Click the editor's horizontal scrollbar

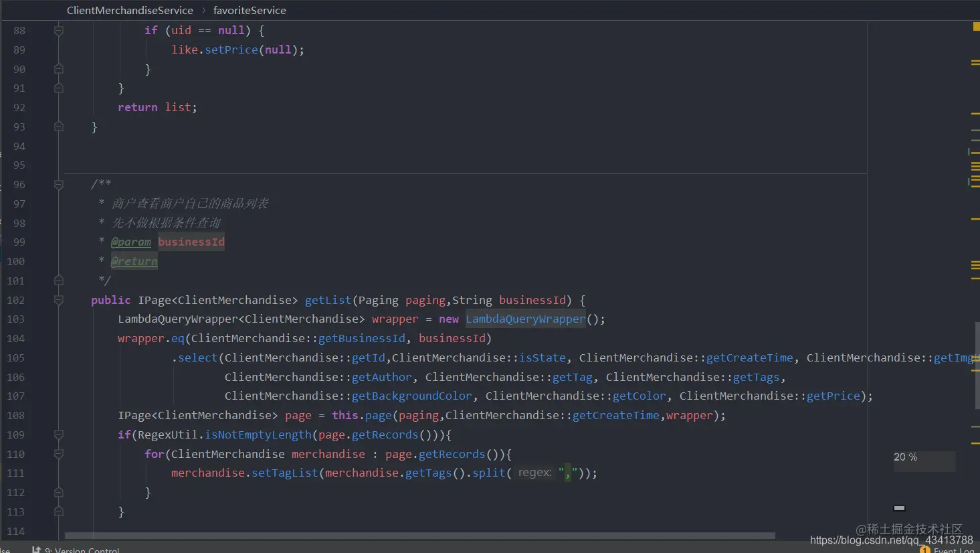point(420,536)
